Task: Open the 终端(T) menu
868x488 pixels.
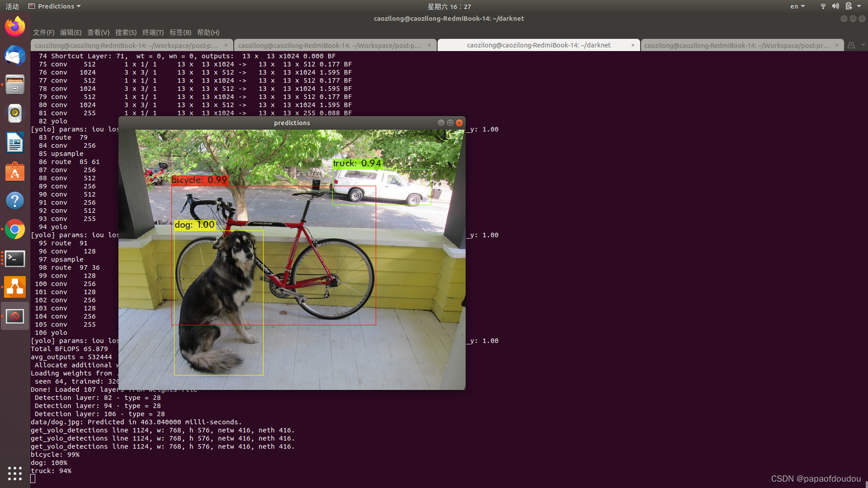Action: click(153, 33)
